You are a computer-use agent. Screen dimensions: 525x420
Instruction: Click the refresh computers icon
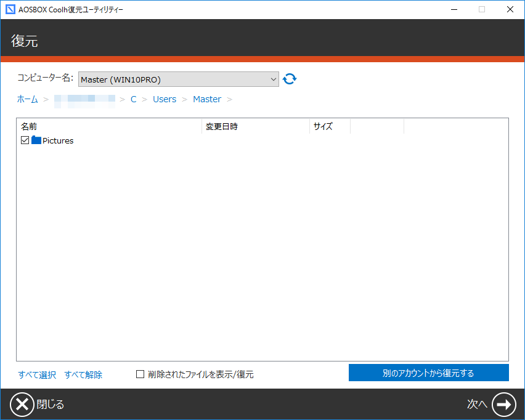(290, 79)
